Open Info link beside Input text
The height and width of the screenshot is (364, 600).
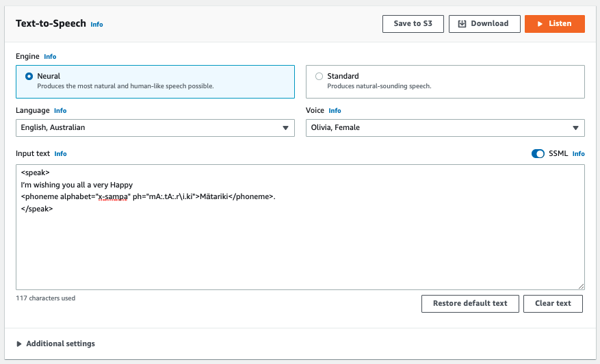coord(60,154)
